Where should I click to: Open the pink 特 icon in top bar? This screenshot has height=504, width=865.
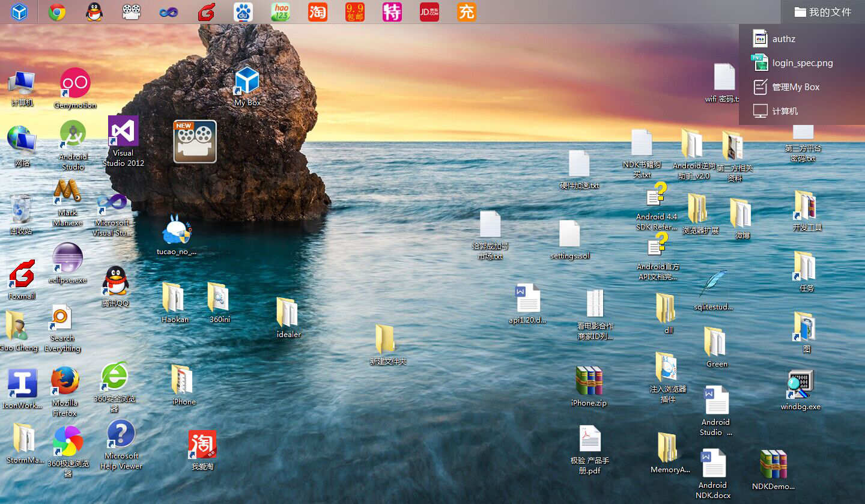click(392, 12)
